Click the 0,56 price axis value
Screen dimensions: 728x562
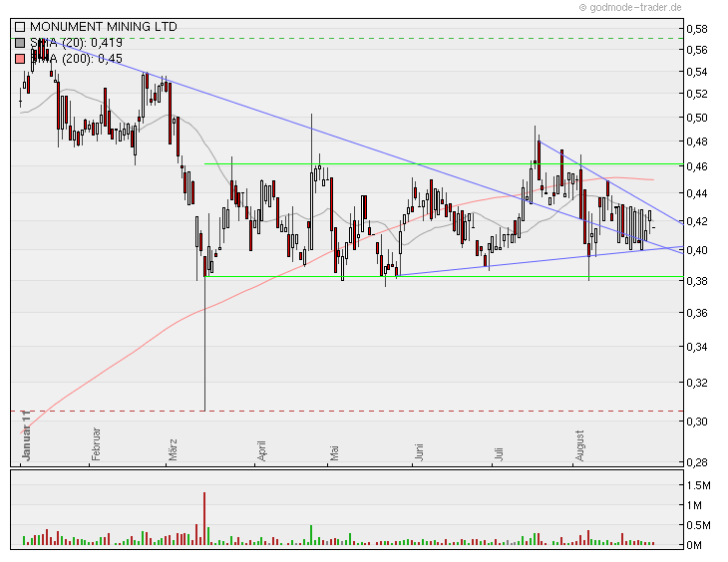coord(697,50)
